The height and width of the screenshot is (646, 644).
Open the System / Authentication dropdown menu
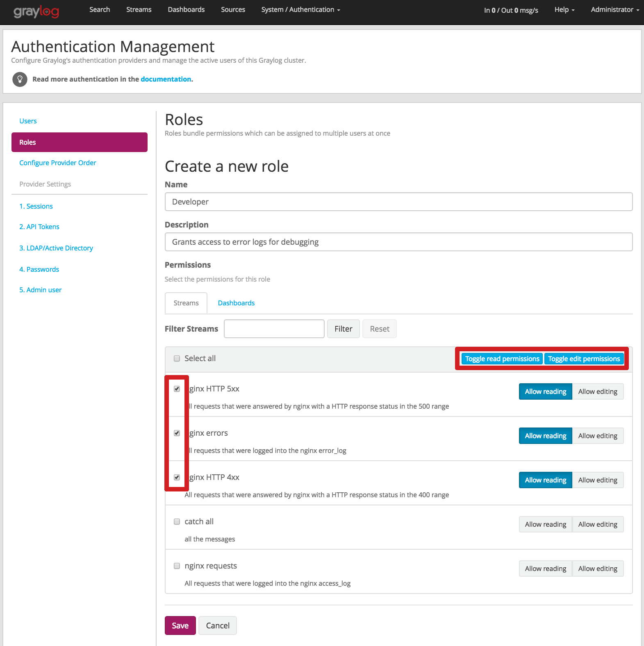[x=300, y=10]
